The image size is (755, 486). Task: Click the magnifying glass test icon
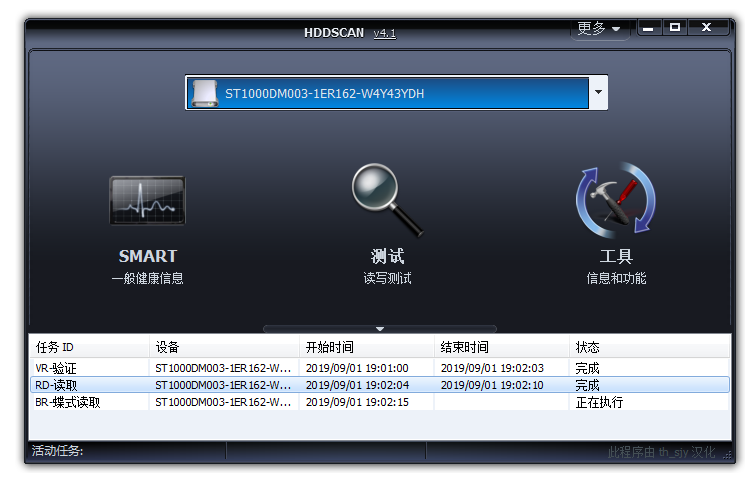(387, 200)
